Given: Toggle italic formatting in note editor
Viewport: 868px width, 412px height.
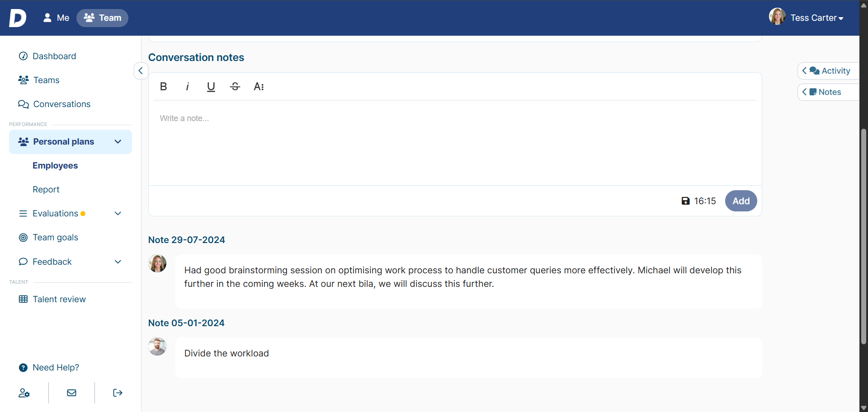Looking at the screenshot, I should pyautogui.click(x=187, y=86).
